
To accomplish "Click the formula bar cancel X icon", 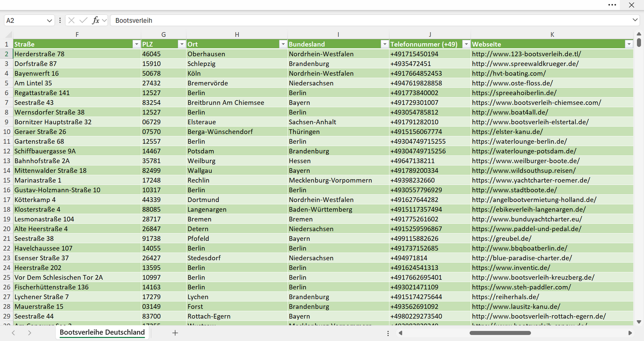I will click(x=71, y=20).
